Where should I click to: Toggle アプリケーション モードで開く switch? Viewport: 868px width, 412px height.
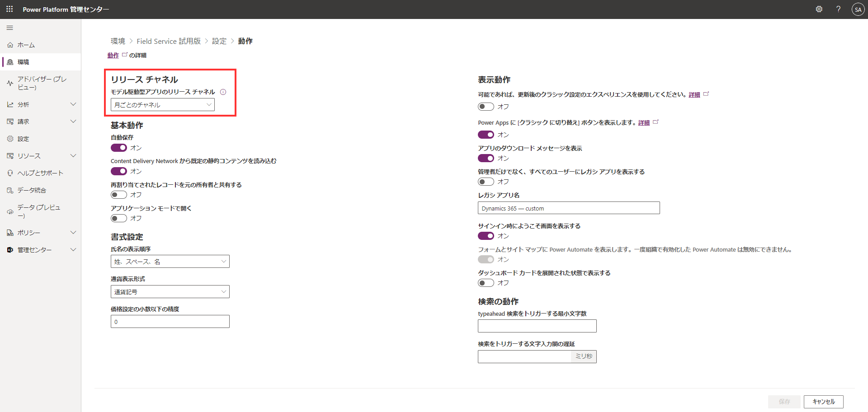(x=119, y=218)
